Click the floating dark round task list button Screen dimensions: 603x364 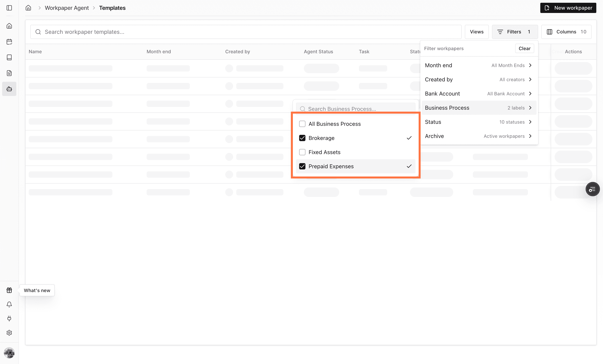[x=592, y=189]
